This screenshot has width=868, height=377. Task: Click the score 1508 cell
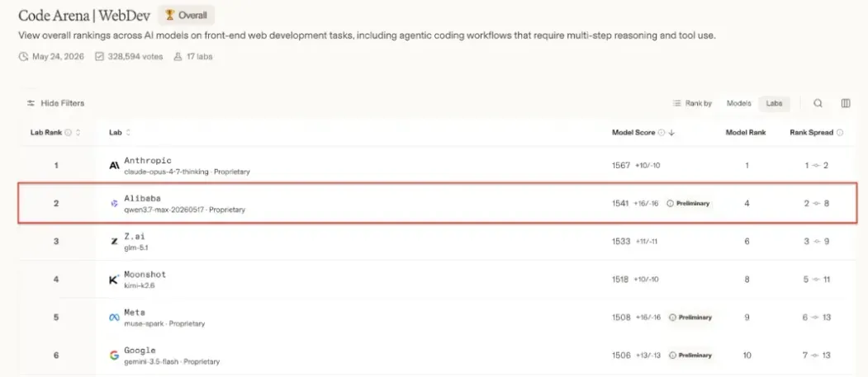coord(621,318)
